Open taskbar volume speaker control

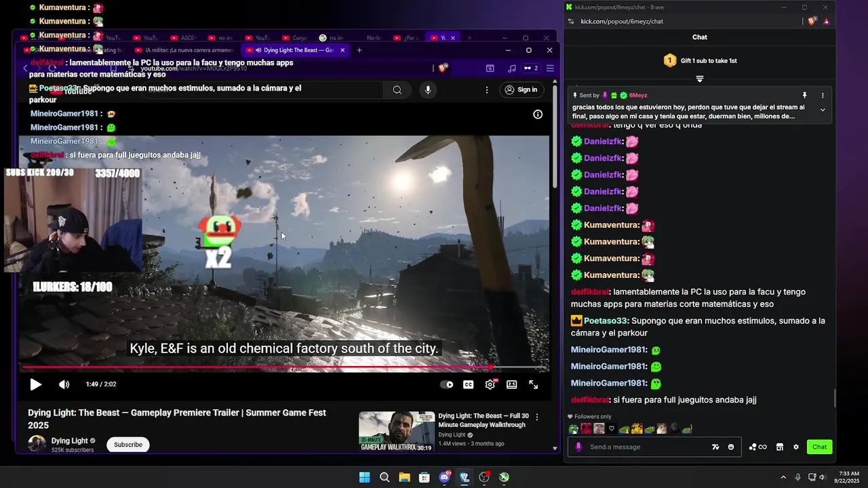(x=822, y=477)
